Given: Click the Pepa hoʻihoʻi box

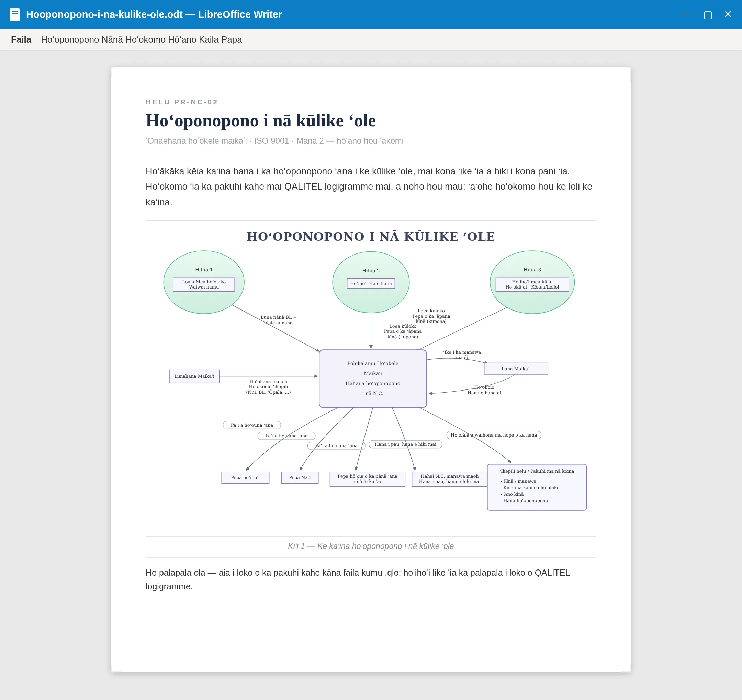Looking at the screenshot, I should coord(245,478).
